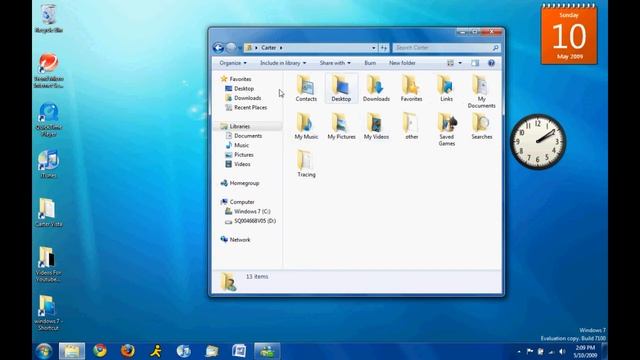Click the change view icon
The image size is (640, 360).
click(x=450, y=63)
